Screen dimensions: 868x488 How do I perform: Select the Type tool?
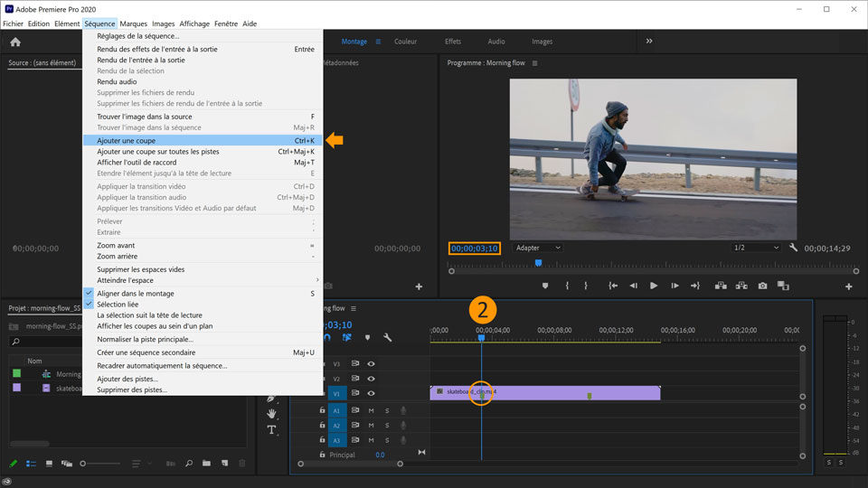[x=272, y=430]
